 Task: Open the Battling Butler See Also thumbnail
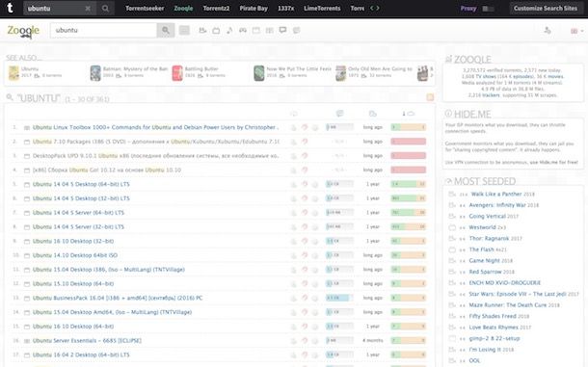click(x=177, y=73)
